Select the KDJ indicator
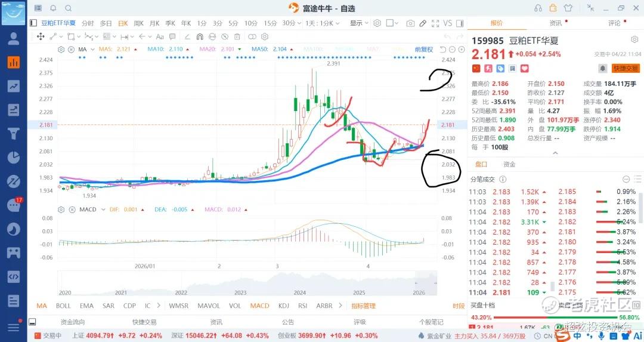 click(283, 306)
